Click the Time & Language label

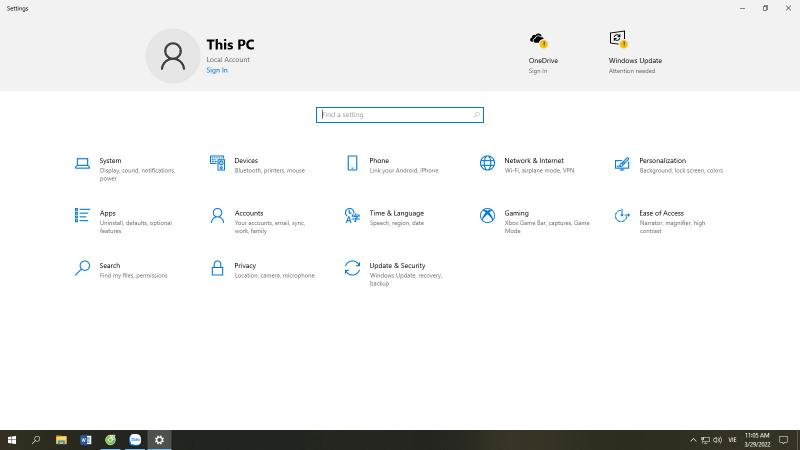[x=396, y=213]
